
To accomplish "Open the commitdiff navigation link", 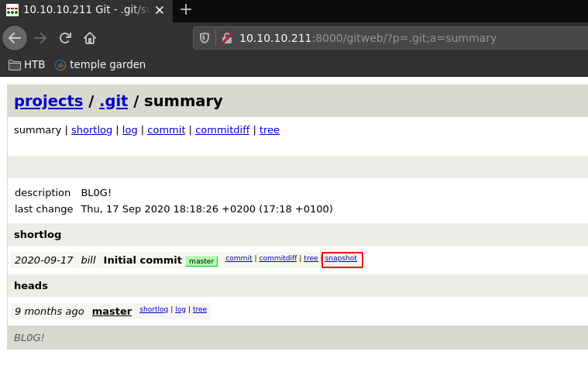I will [x=222, y=130].
